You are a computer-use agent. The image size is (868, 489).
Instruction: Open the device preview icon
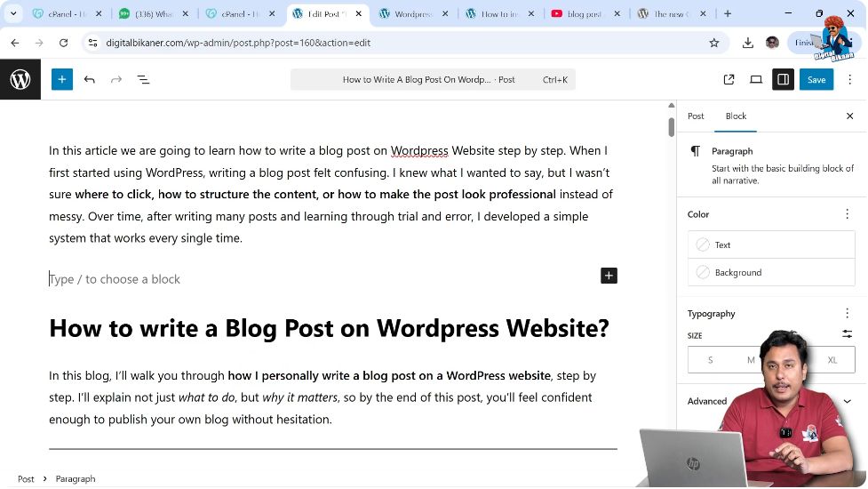[x=756, y=80]
